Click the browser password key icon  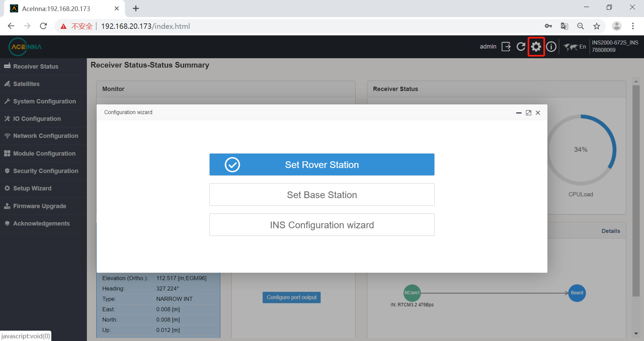(548, 26)
